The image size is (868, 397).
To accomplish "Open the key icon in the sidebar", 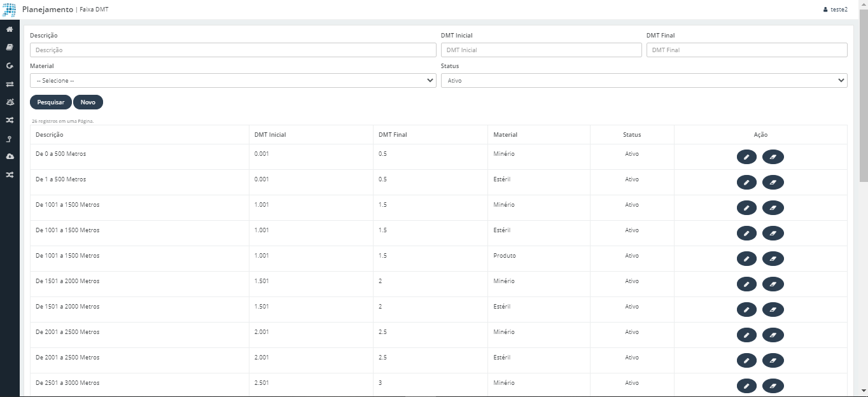I will pyautogui.click(x=10, y=139).
